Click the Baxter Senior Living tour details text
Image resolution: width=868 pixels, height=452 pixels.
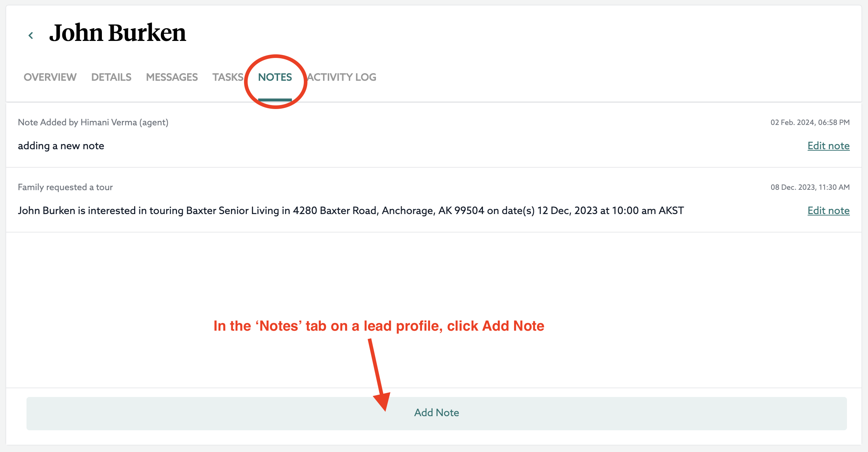tap(350, 210)
